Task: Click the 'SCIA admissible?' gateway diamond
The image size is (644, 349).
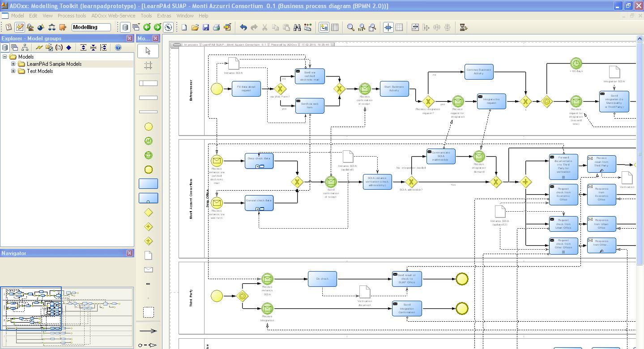Action: pyautogui.click(x=411, y=182)
